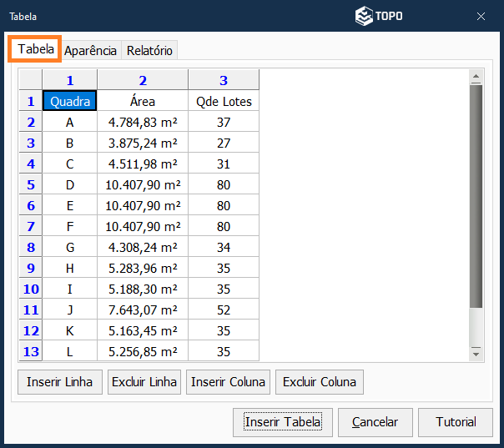Close the Tabela dialog window
Screen dimensions: 504x448
click(x=481, y=16)
